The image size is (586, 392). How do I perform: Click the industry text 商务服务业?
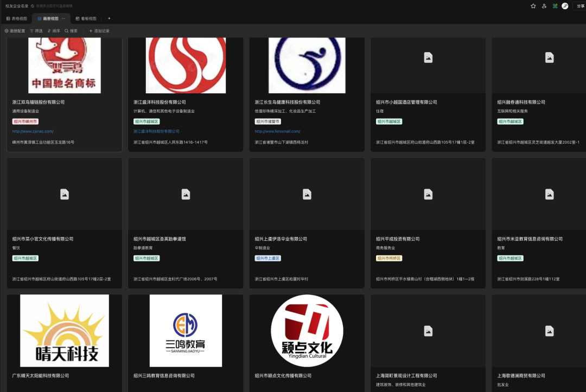tap(385, 248)
